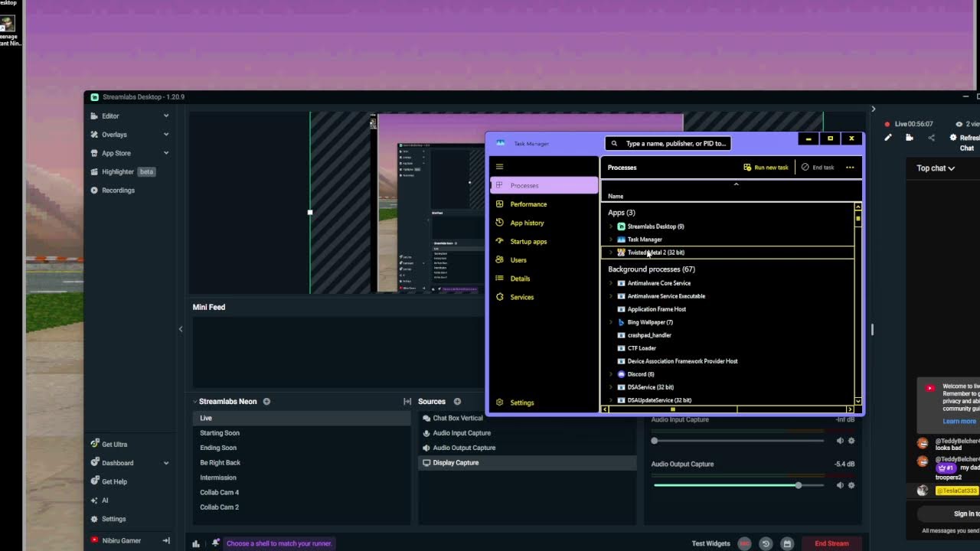This screenshot has width=980, height=551.
Task: Click the share icon in chat header
Action: [931, 138]
